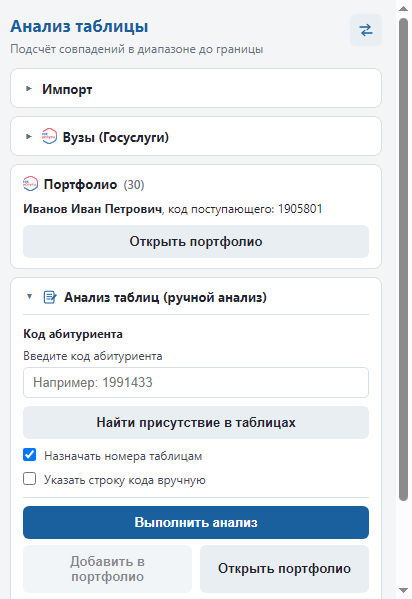Click the Код абитуриента label
The width and height of the screenshot is (412, 599).
[73, 334]
